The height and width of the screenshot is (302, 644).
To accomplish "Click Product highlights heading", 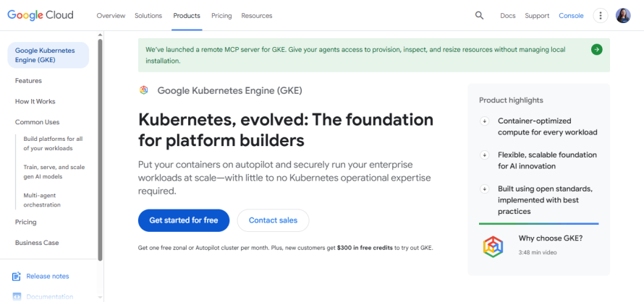I will pos(511,100).
